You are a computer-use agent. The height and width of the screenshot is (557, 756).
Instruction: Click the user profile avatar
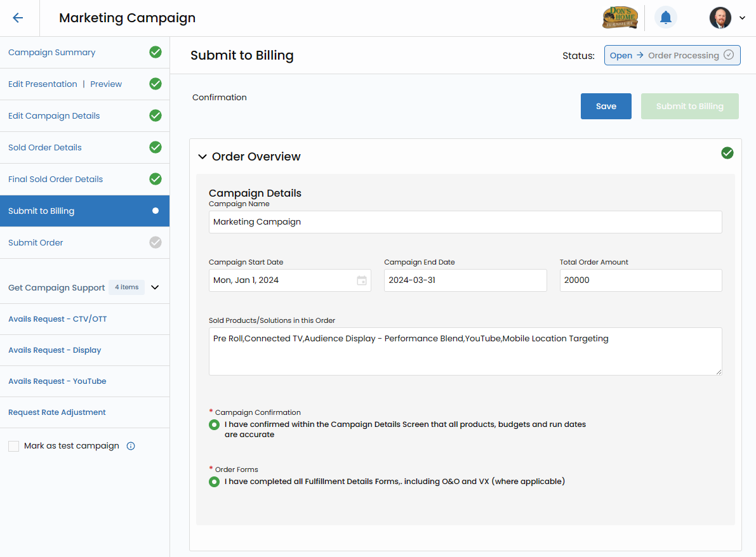(x=720, y=18)
